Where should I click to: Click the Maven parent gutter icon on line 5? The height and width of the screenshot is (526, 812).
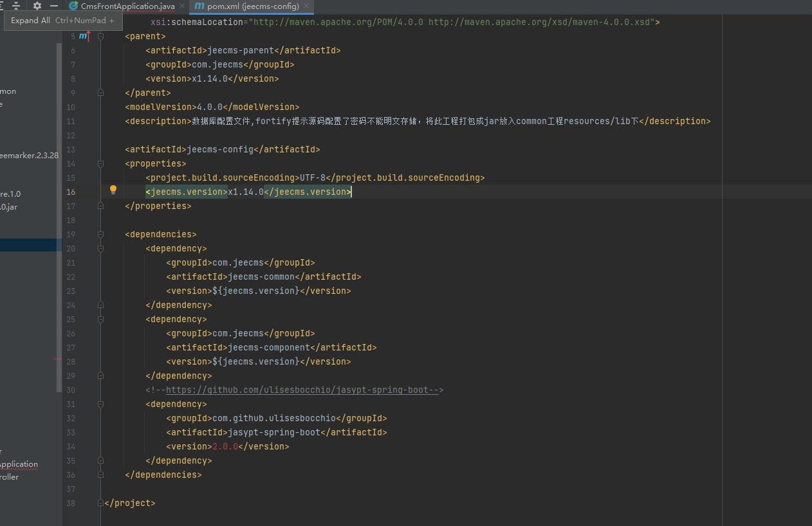coord(84,36)
